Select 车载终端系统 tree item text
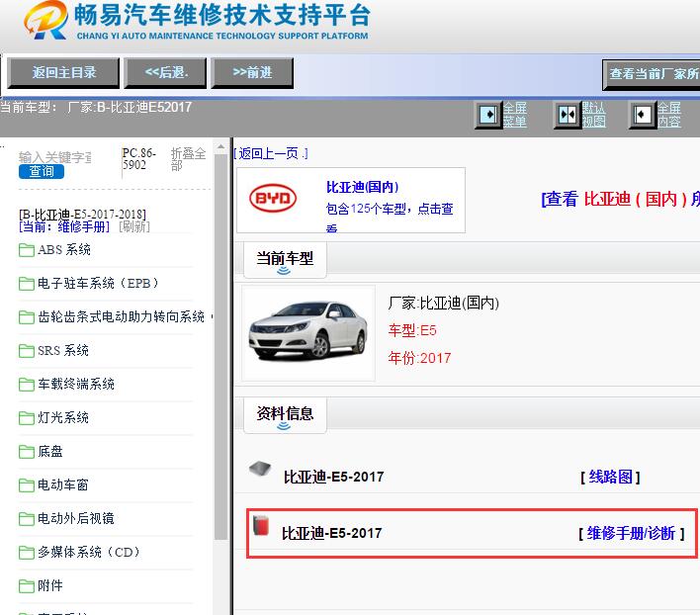Viewport: 700px width, 615px height. (x=76, y=385)
